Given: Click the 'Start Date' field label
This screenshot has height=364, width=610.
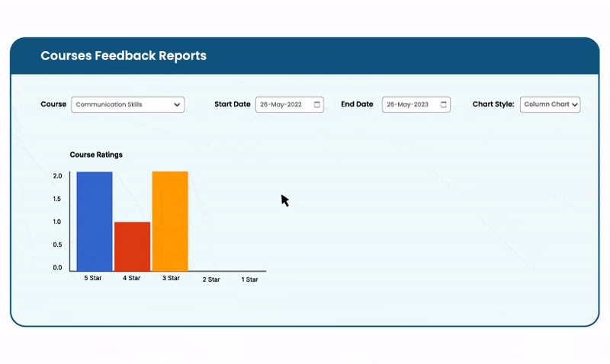Looking at the screenshot, I should [233, 104].
